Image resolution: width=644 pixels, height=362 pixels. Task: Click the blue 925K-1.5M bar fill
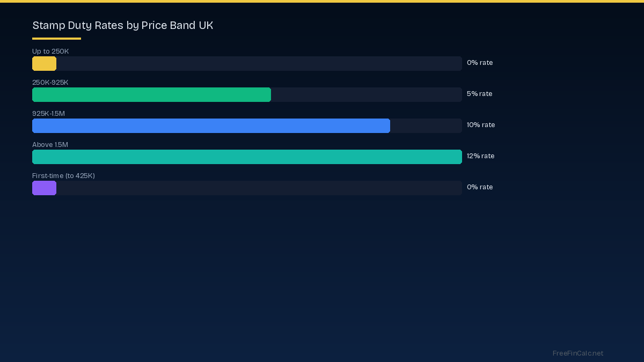tap(211, 126)
